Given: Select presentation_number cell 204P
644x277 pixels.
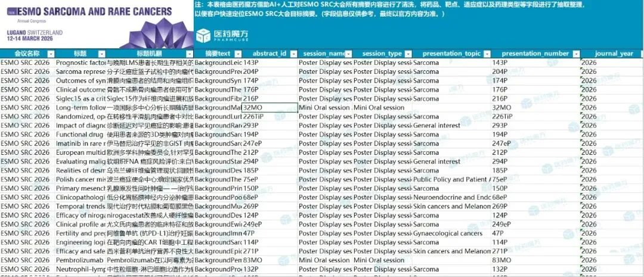Looking at the screenshot, I should tap(535, 72).
